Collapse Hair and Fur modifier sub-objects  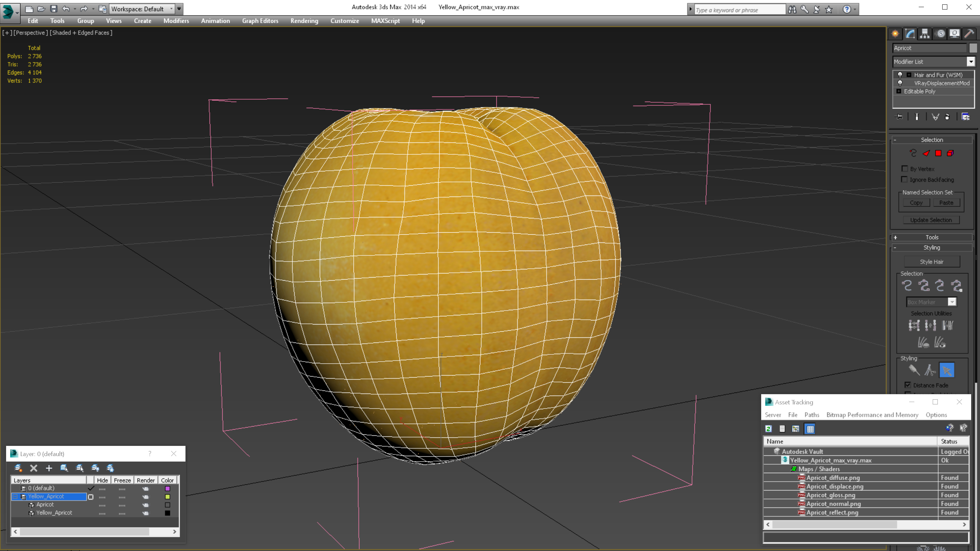pyautogui.click(x=909, y=75)
